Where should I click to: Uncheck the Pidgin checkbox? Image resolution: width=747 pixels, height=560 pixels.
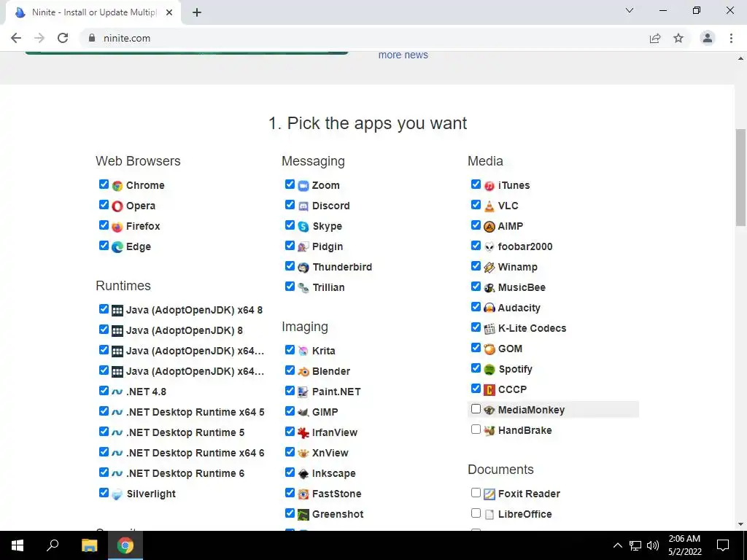pyautogui.click(x=290, y=246)
